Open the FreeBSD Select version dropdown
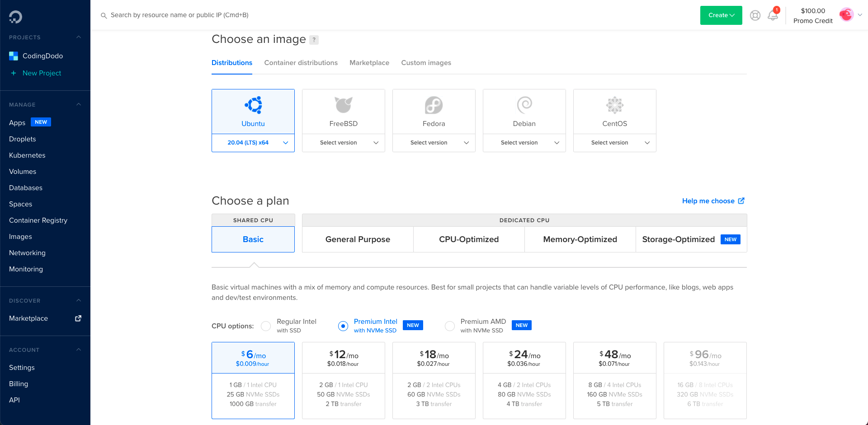 coord(343,143)
